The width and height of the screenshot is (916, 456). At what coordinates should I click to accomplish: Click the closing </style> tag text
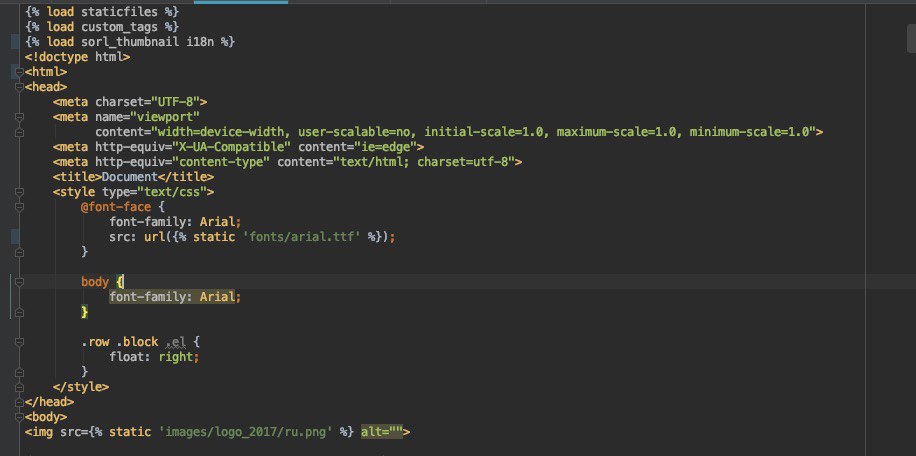[x=81, y=387]
